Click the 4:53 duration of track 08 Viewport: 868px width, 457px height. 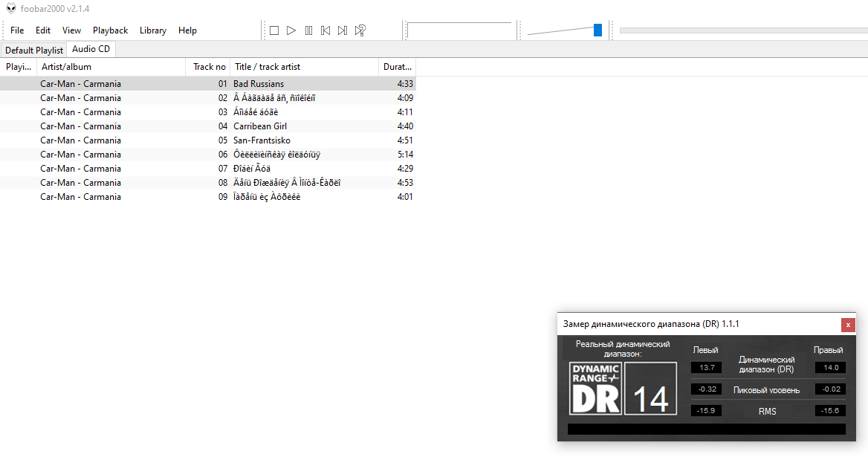point(405,183)
